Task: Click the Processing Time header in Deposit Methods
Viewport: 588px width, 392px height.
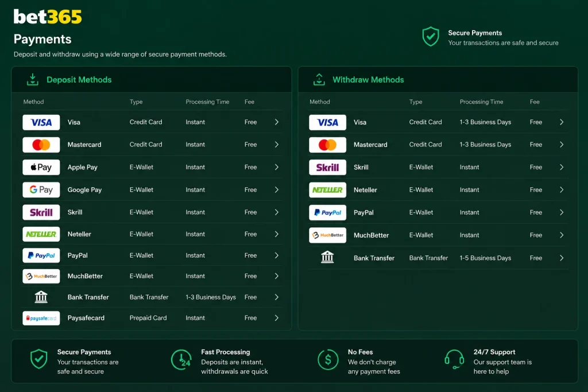Action: coord(207,102)
